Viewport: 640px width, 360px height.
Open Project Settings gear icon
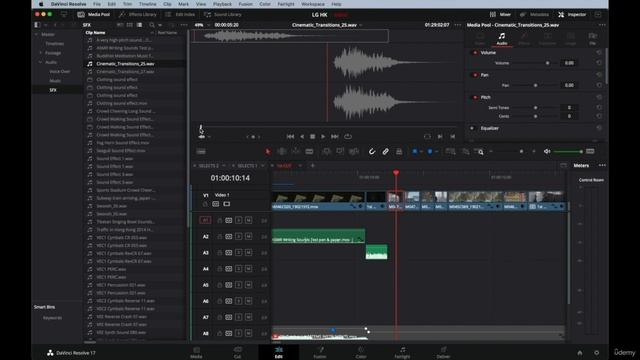tap(596, 353)
